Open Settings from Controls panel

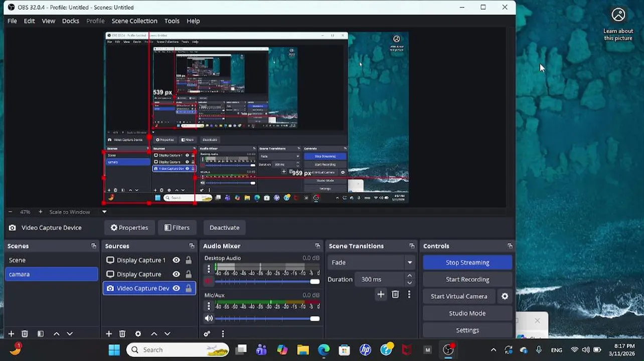[x=467, y=330]
